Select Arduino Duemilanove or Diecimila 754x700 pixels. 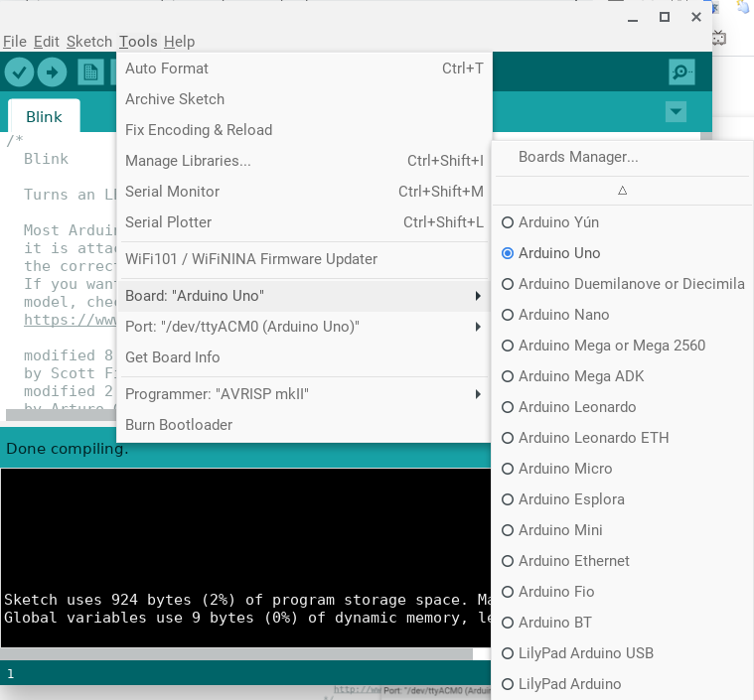pyautogui.click(x=622, y=284)
